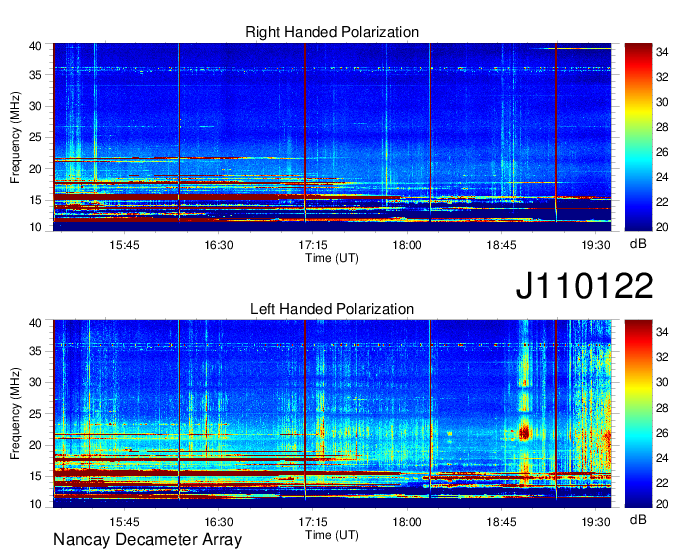Screen dimensions: 680x552
Task: Click the dB unit label under the top color bar
Action: 638,244
